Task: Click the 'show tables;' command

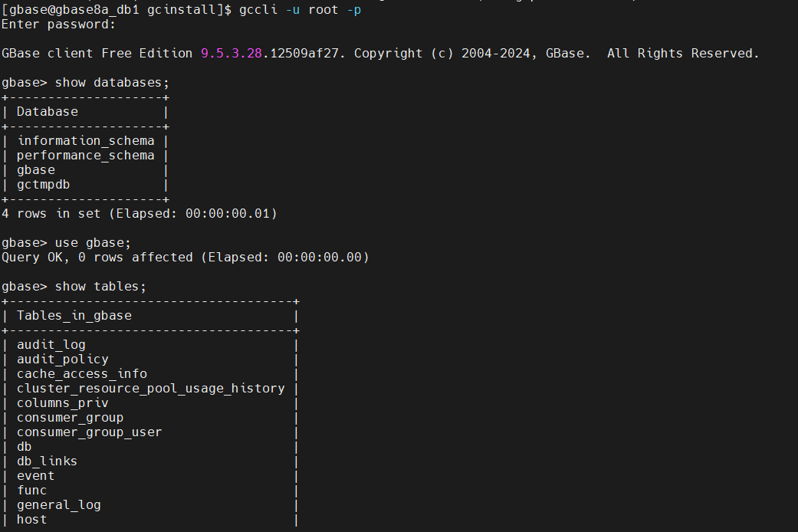Action: point(100,287)
